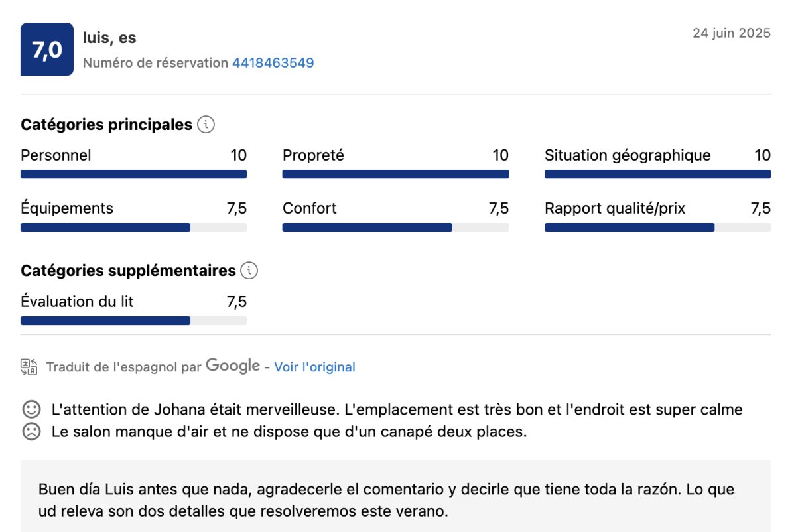Click the Propreté rating bar

(395, 174)
